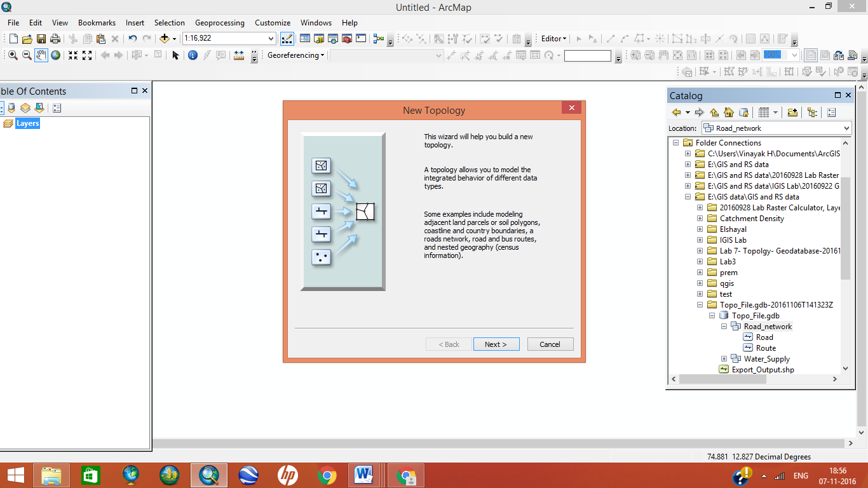Click the Add Data icon

coord(165,39)
